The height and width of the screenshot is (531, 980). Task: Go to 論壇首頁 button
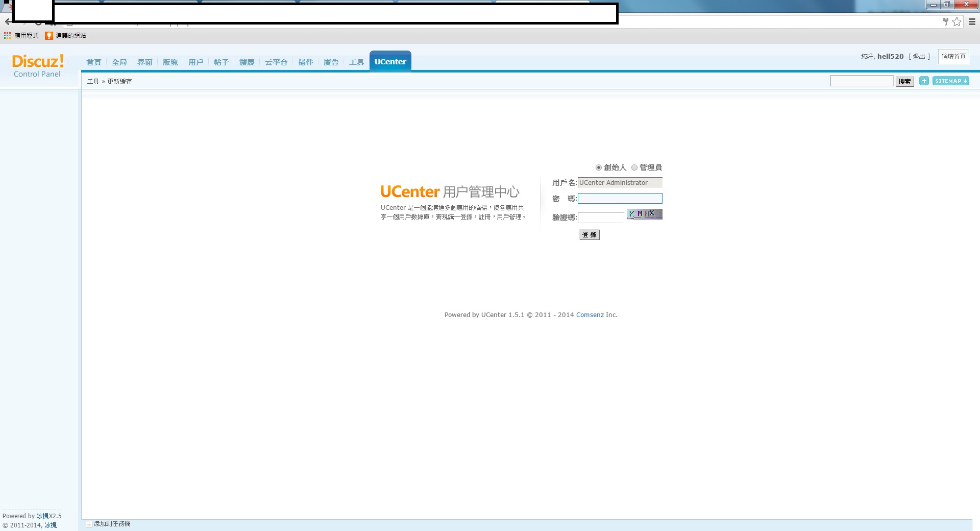point(953,57)
